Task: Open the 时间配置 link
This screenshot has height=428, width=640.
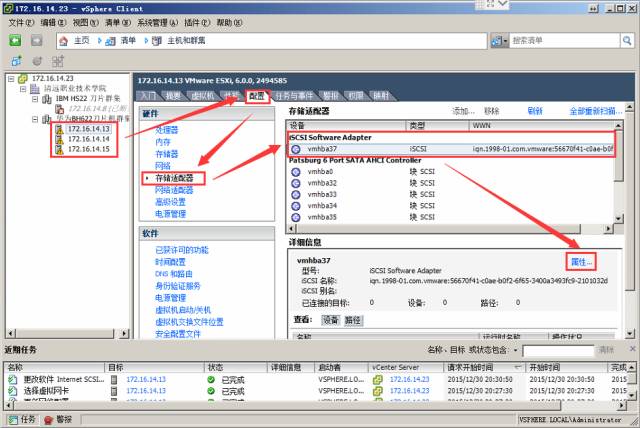Action: (170, 262)
